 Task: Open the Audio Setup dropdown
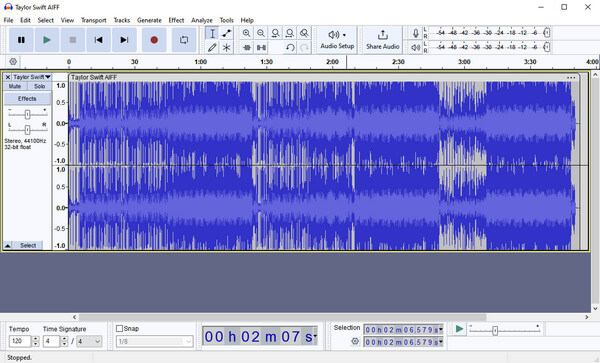(x=337, y=40)
